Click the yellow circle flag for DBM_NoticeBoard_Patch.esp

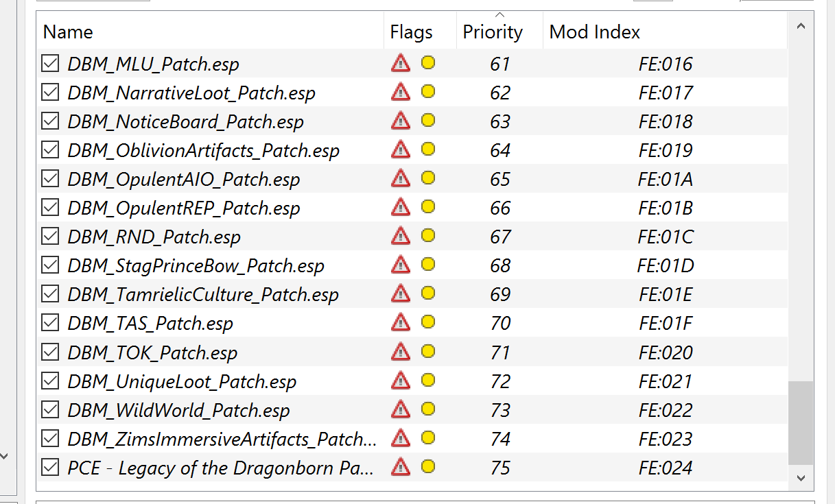[428, 121]
